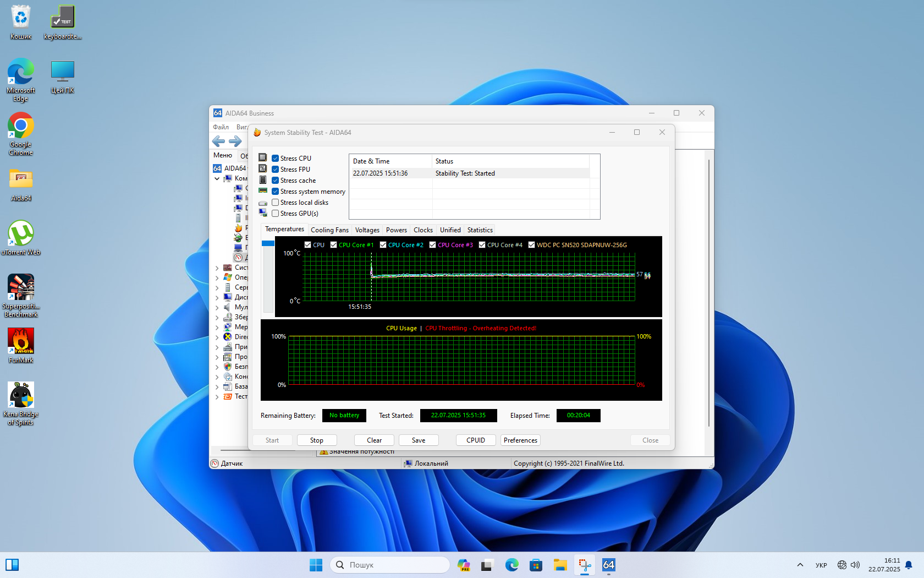Stop the stability test

316,440
